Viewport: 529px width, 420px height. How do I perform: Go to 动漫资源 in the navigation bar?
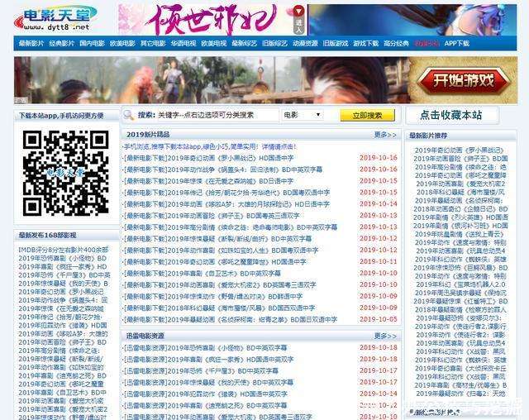point(305,44)
